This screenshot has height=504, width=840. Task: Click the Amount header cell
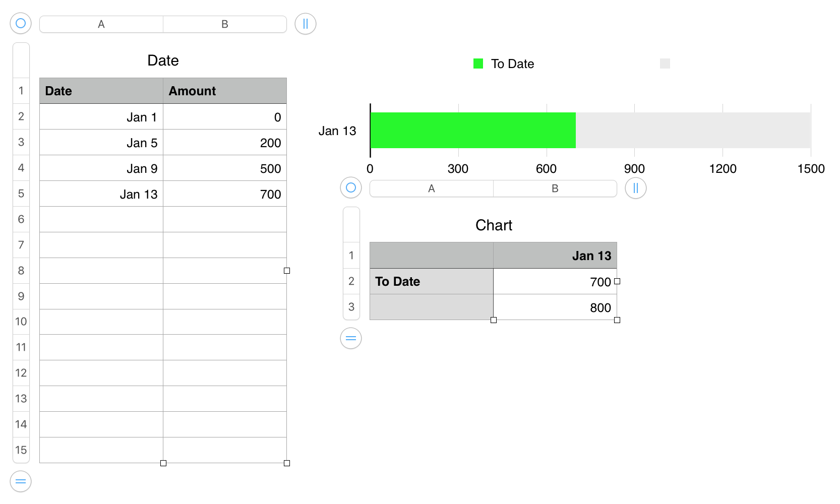(225, 91)
